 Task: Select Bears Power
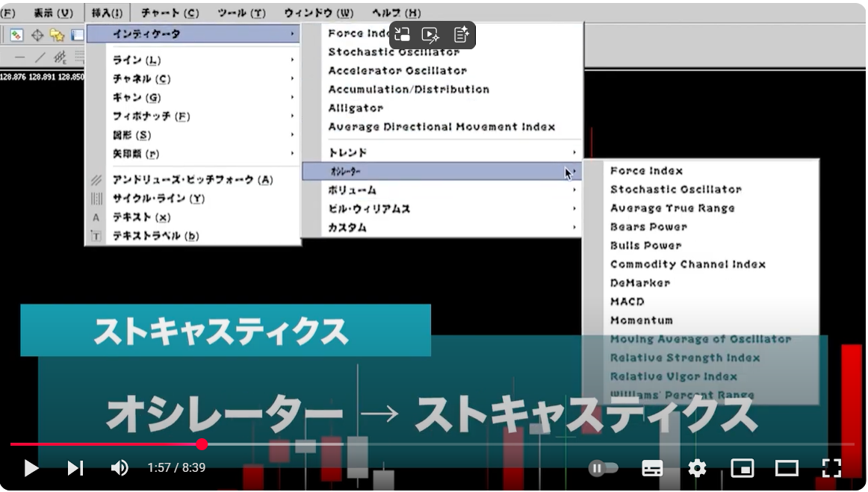648,228
